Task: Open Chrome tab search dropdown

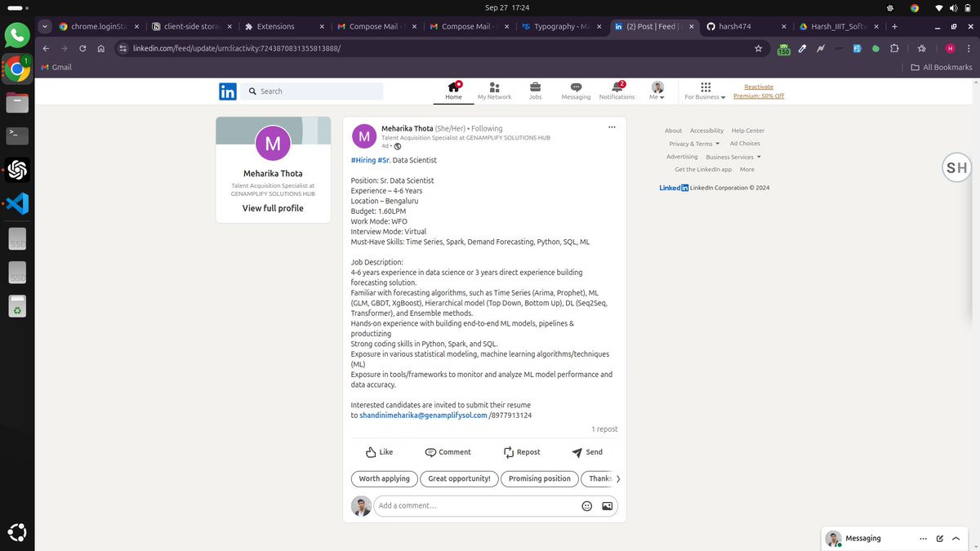Action: pos(44,26)
